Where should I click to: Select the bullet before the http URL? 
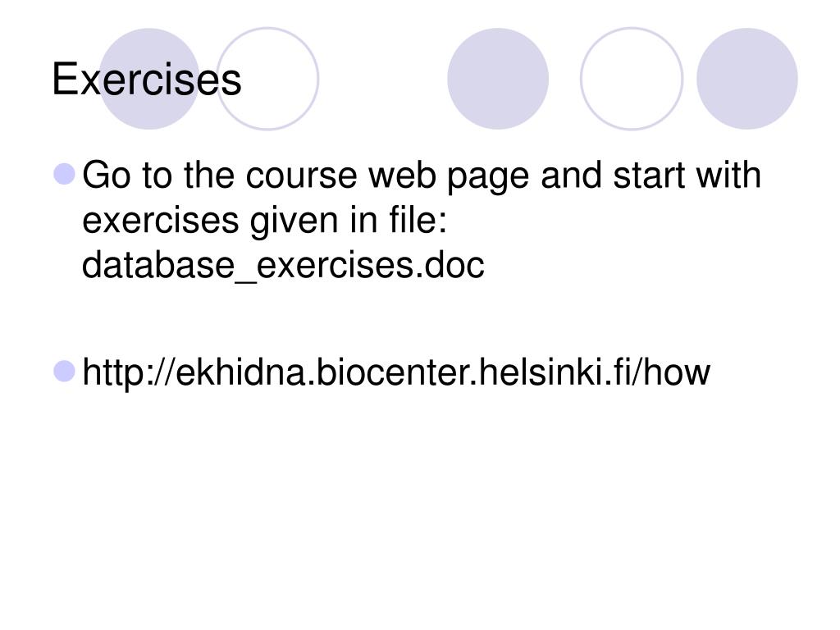coord(64,372)
